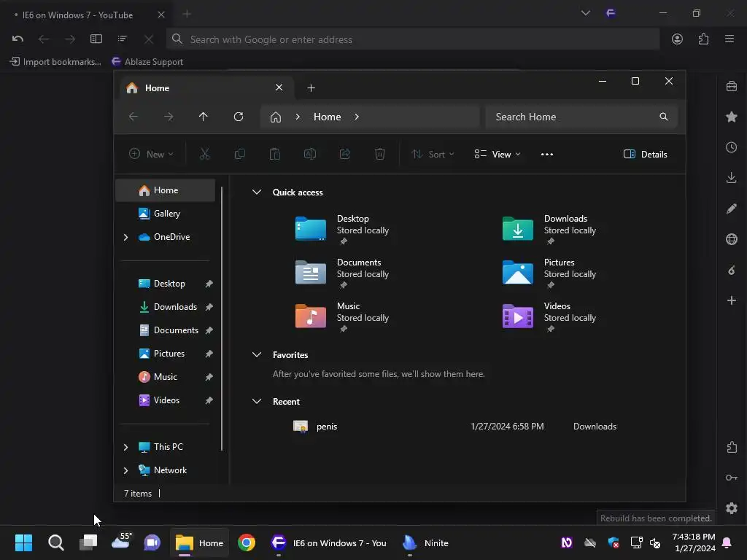Click the Cut scissors icon in Explorer toolbar
The image size is (747, 560).
(204, 154)
